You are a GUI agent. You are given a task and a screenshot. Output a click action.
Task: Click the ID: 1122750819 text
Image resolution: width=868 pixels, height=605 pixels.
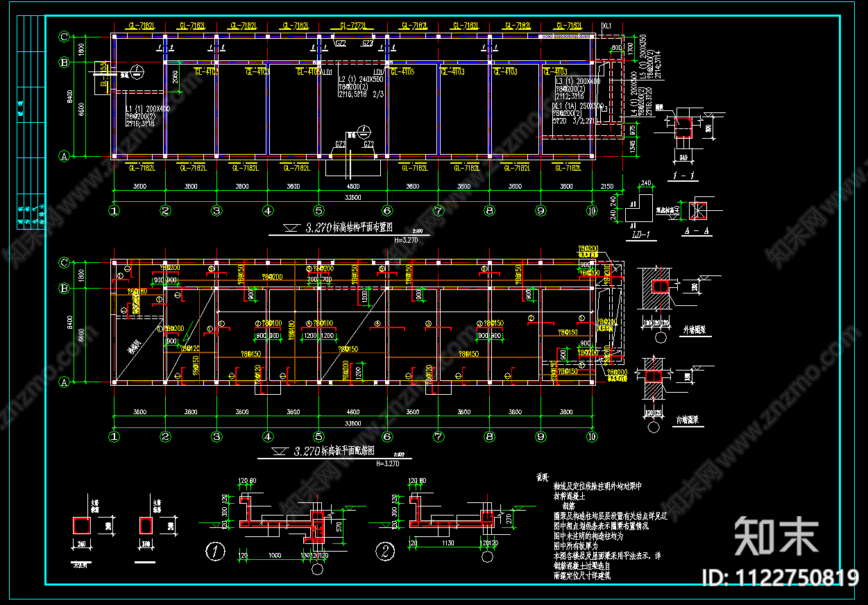pyautogui.click(x=781, y=577)
